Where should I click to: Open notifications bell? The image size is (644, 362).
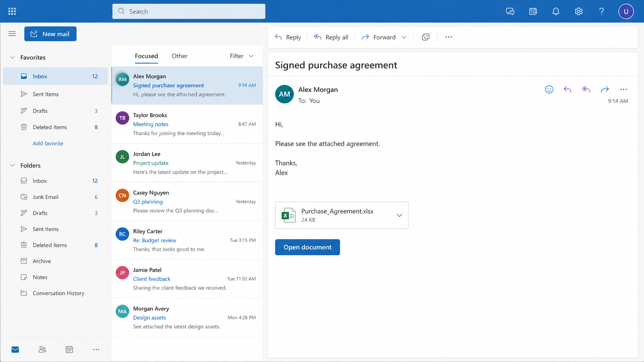point(556,11)
